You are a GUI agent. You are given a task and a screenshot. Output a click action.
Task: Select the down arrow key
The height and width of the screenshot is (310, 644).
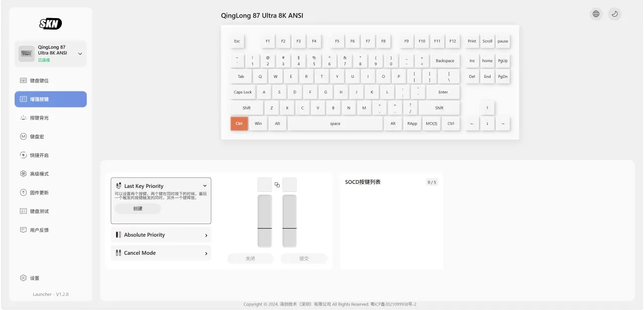(x=488, y=123)
